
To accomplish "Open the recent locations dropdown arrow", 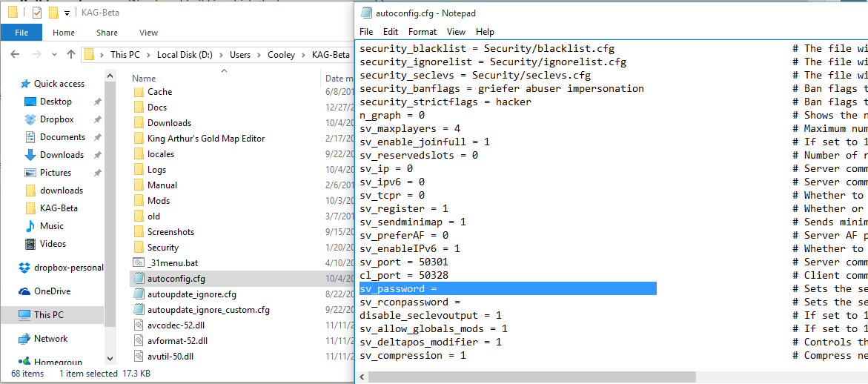I will tap(54, 54).
